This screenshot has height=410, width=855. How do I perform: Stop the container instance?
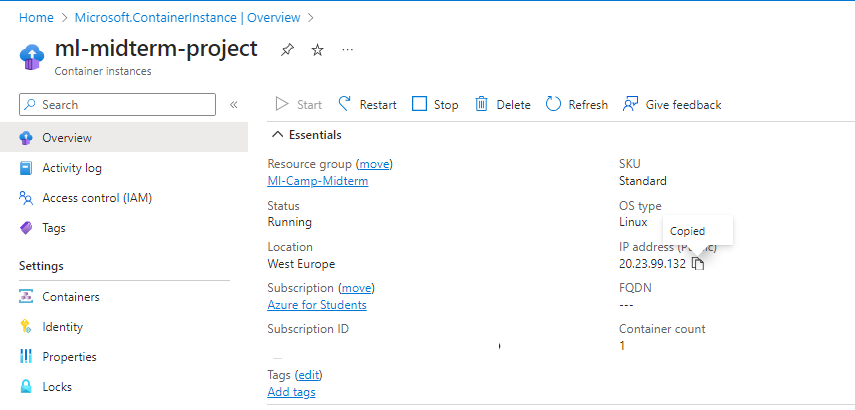[435, 105]
